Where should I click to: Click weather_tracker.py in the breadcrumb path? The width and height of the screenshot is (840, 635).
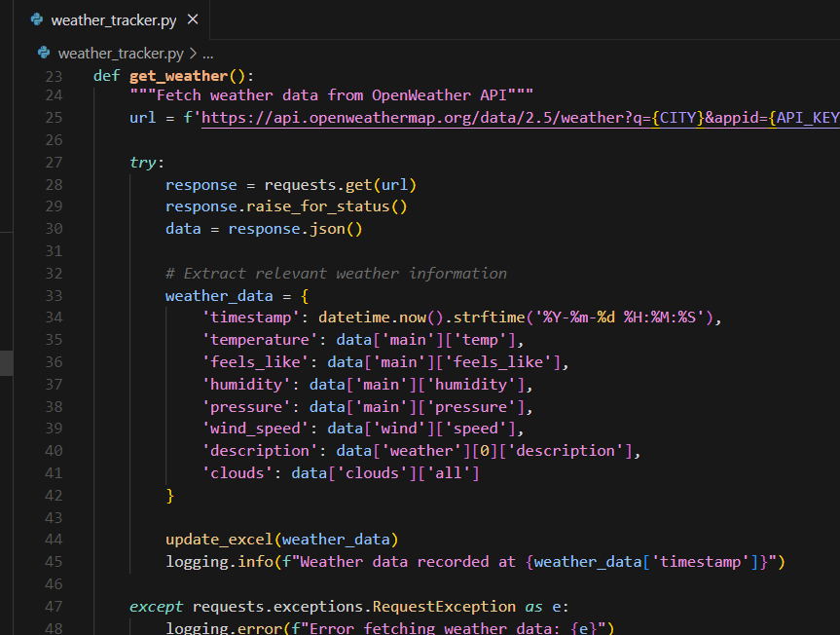(120, 53)
